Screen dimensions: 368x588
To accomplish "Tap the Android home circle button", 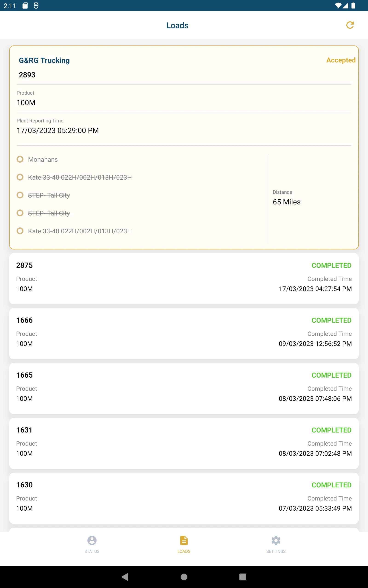I will point(184,577).
